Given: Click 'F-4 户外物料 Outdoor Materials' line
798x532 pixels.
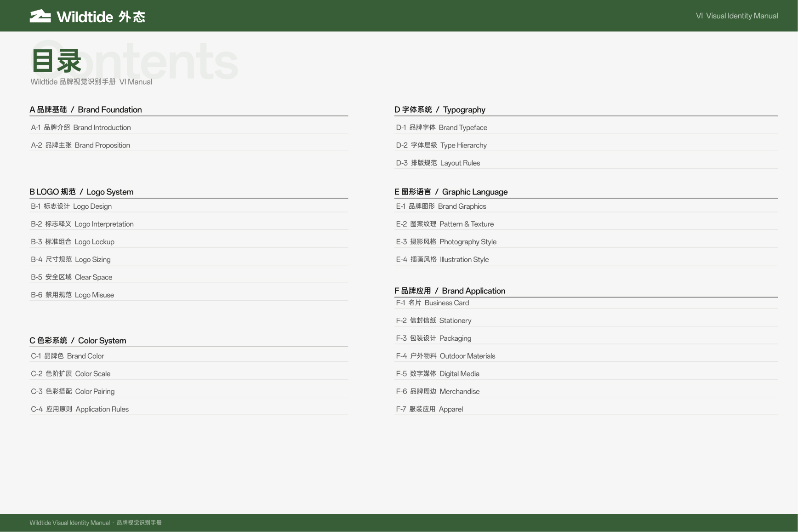Looking at the screenshot, I should coord(446,356).
